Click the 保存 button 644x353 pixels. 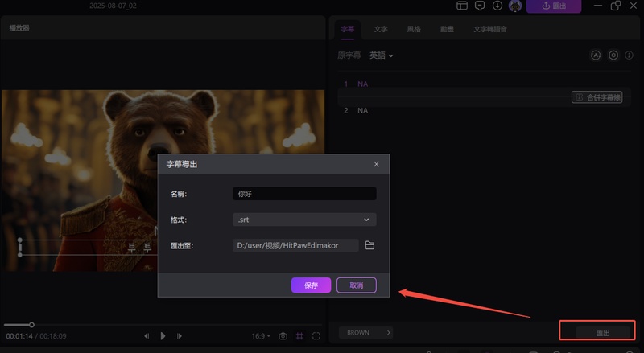[311, 285]
